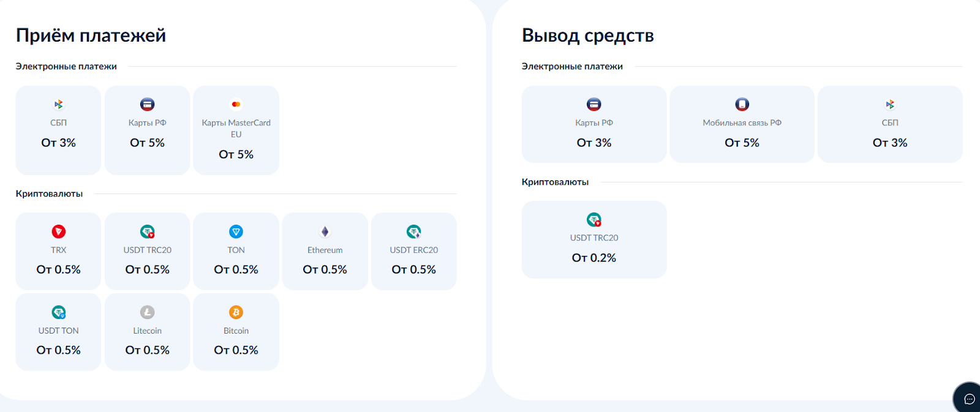Click the Мобильная связь РФ icon
This screenshot has height=412, width=980.
pos(742,105)
